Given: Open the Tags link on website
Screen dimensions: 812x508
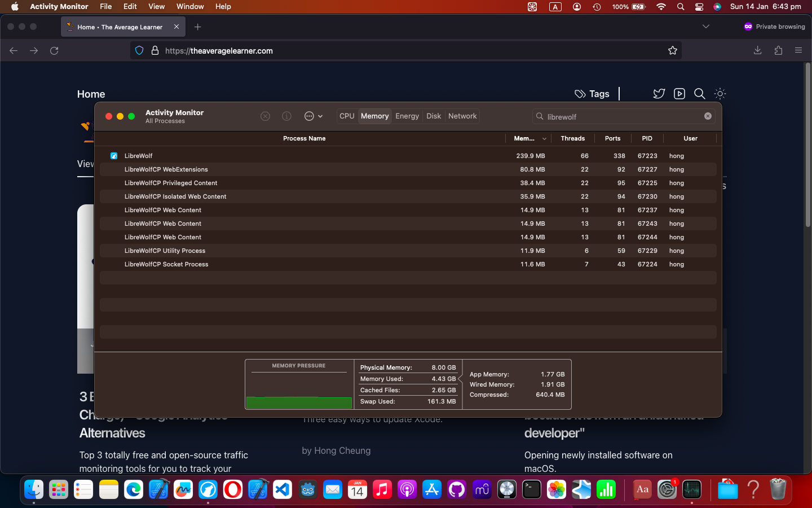Looking at the screenshot, I should [x=592, y=94].
